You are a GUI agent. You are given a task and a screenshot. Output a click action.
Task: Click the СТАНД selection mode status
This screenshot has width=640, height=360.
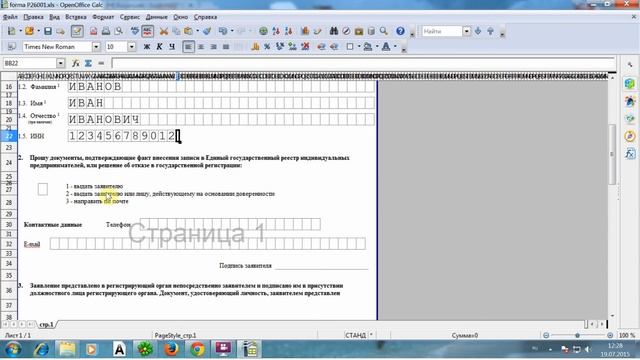[x=356, y=335]
